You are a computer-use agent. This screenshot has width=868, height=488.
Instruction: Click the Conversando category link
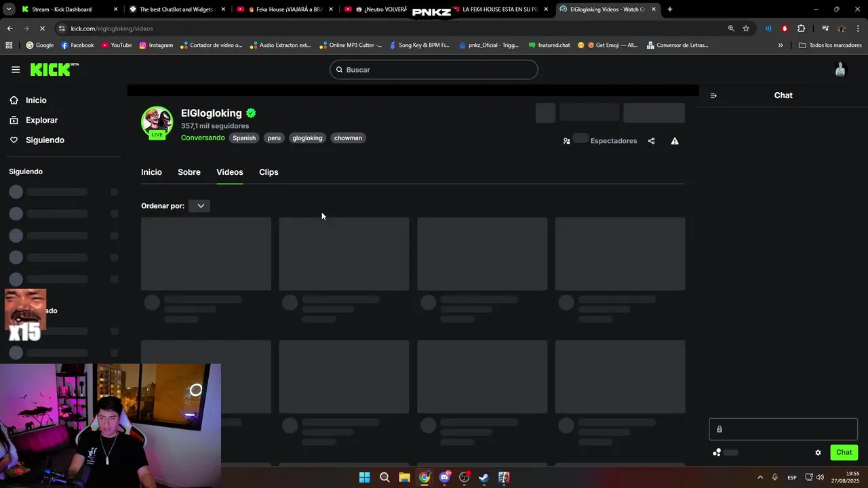pyautogui.click(x=203, y=138)
